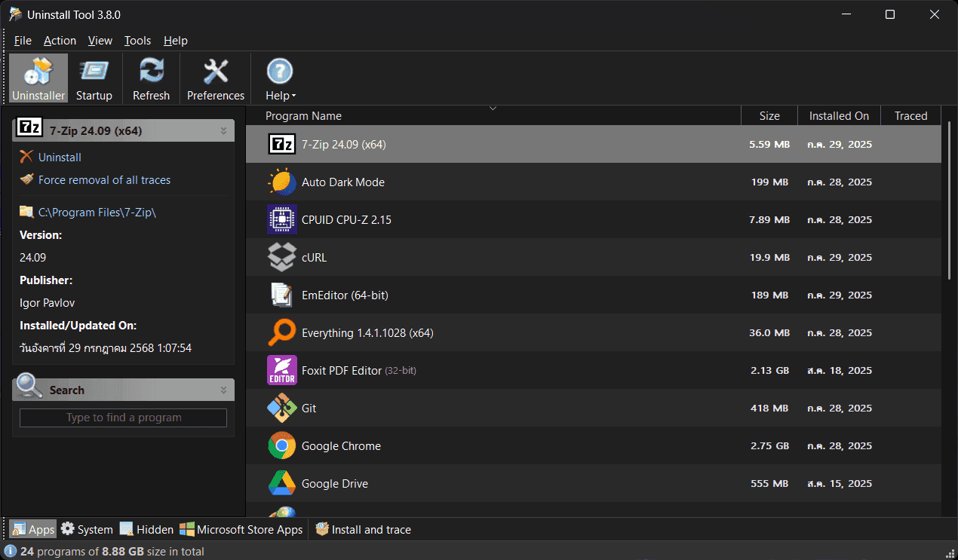Open the C:\Program Files\7-Zip\ folder link

(97, 213)
